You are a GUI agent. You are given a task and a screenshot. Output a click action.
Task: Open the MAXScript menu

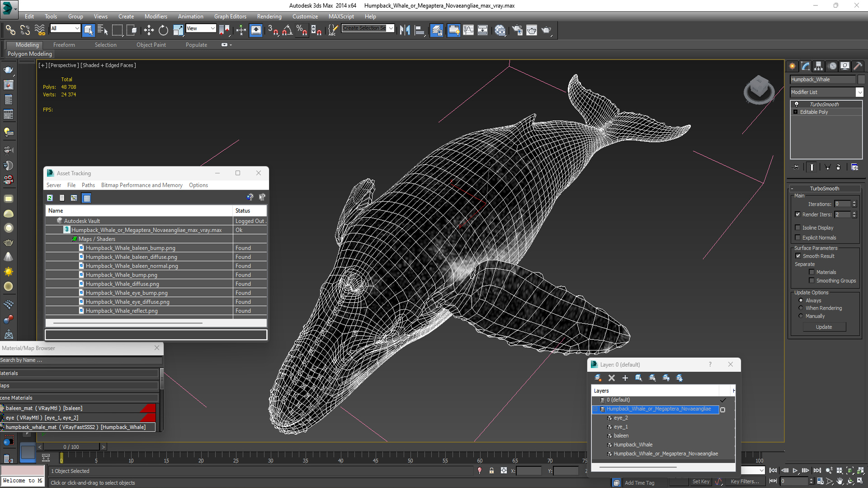341,16
